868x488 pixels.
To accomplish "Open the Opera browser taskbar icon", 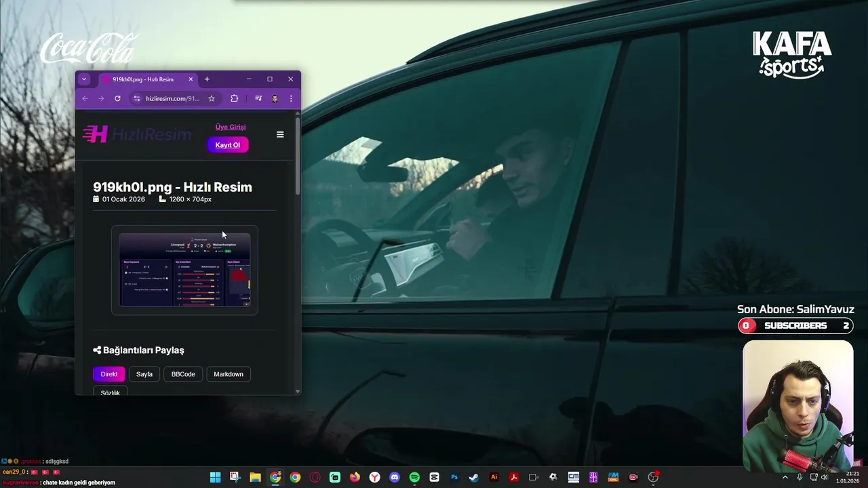I will [315, 477].
